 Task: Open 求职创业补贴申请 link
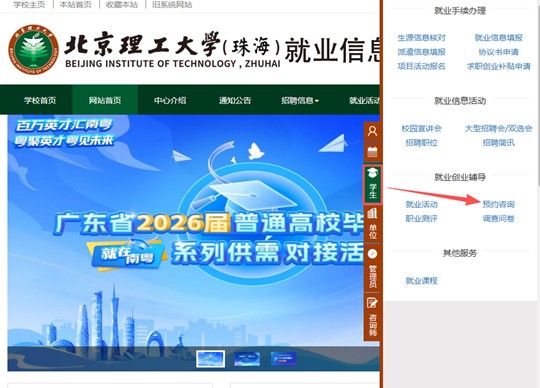498,66
